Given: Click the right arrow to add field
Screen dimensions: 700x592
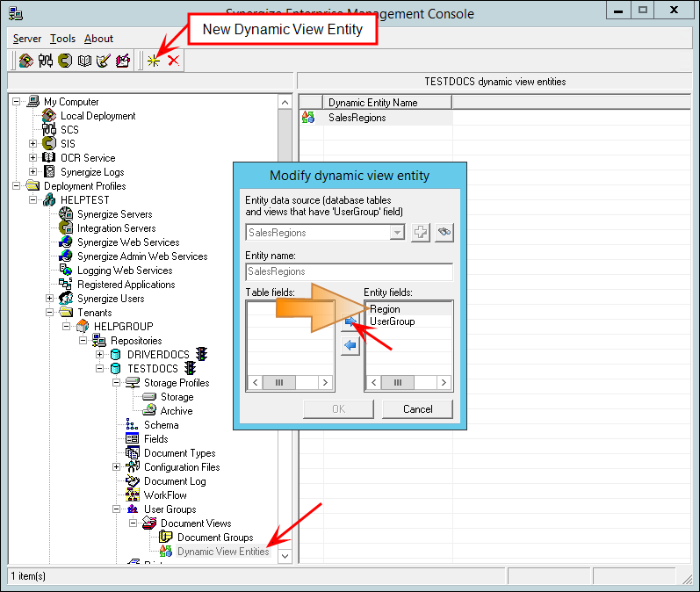Looking at the screenshot, I should (350, 321).
